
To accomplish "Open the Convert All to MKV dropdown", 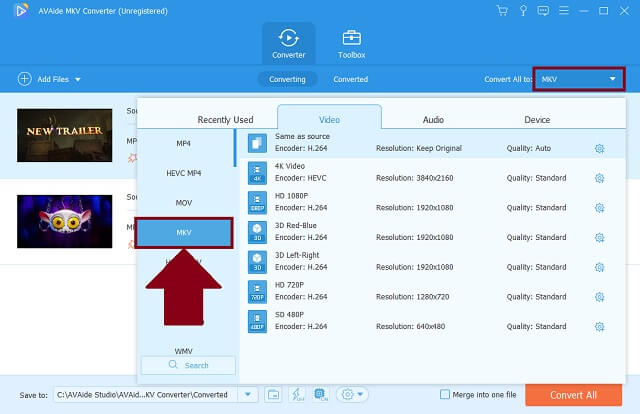I will pos(579,79).
